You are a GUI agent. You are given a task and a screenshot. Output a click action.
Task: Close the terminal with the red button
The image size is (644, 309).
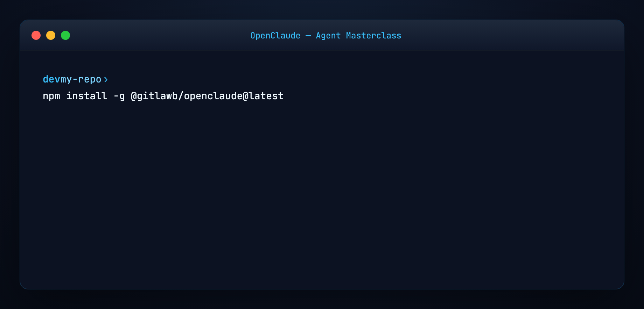[36, 35]
